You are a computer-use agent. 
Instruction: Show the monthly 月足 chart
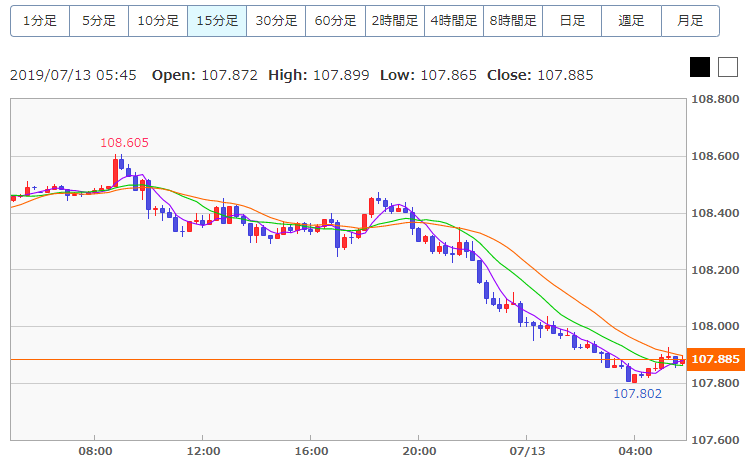click(691, 21)
